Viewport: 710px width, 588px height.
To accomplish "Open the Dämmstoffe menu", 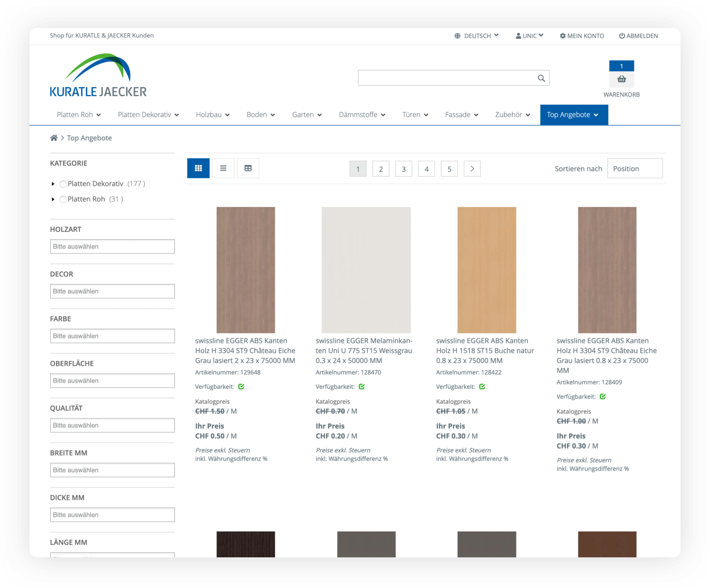I will coord(362,115).
